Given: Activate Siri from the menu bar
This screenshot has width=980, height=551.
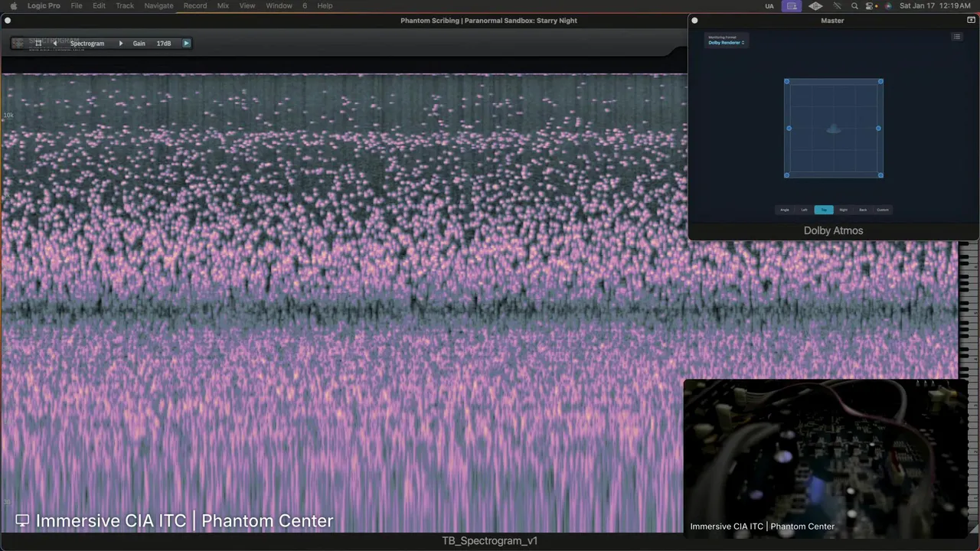Looking at the screenshot, I should coord(888,6).
